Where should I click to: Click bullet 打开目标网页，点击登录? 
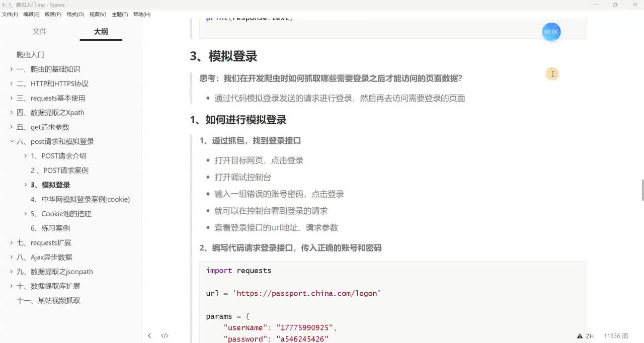tap(259, 160)
